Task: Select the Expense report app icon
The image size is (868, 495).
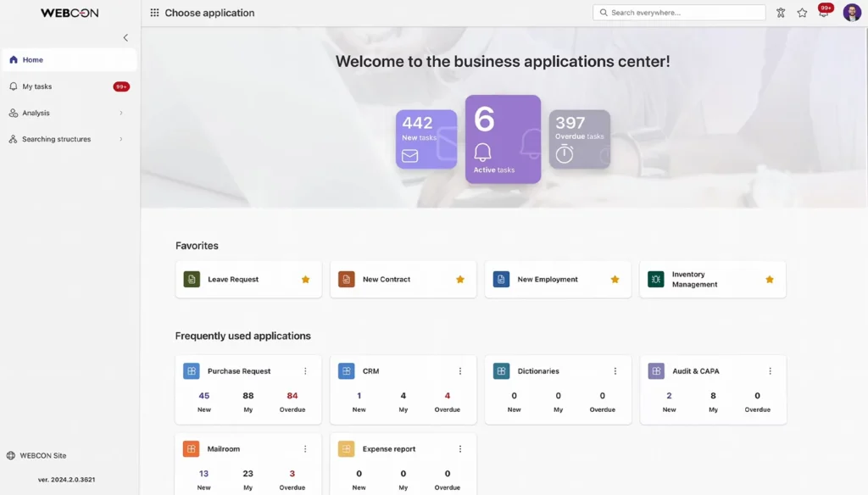Action: click(346, 448)
